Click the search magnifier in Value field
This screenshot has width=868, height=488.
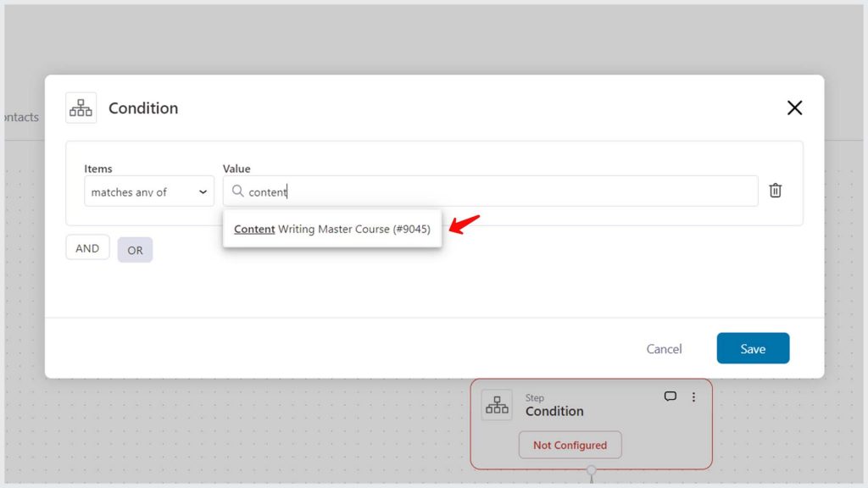point(237,191)
